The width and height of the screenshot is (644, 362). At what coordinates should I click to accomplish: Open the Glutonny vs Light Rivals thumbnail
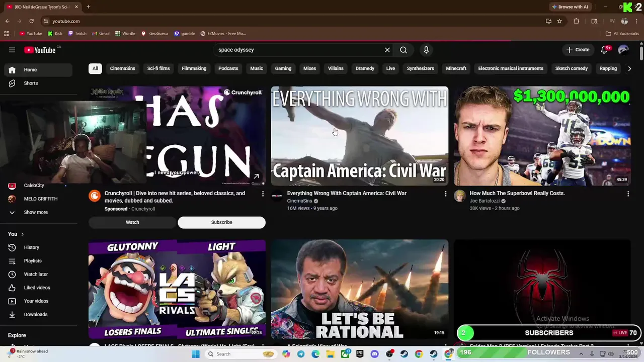tap(177, 289)
